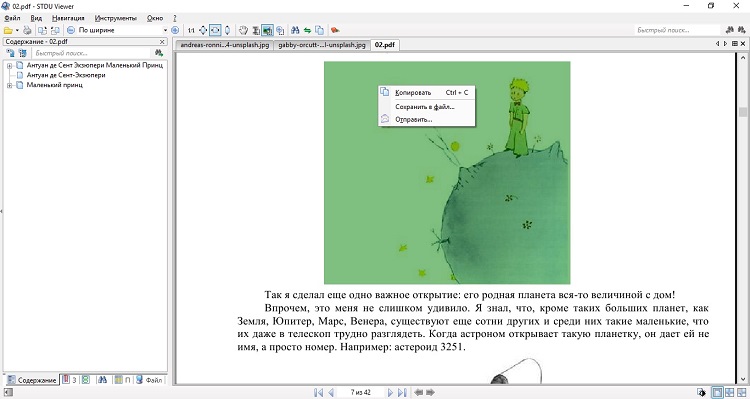
Task: Choose Копировать from the context menu
Action: [413, 93]
